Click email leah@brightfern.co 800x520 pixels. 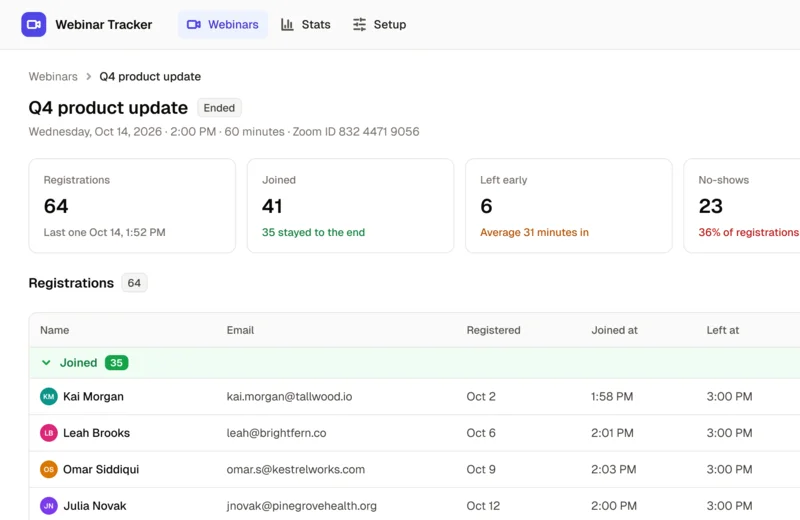click(x=277, y=433)
